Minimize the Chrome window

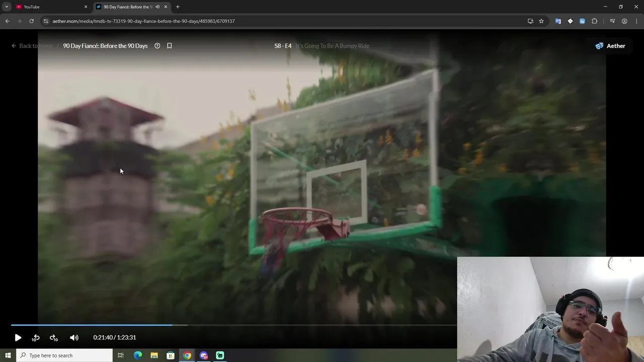(605, 7)
